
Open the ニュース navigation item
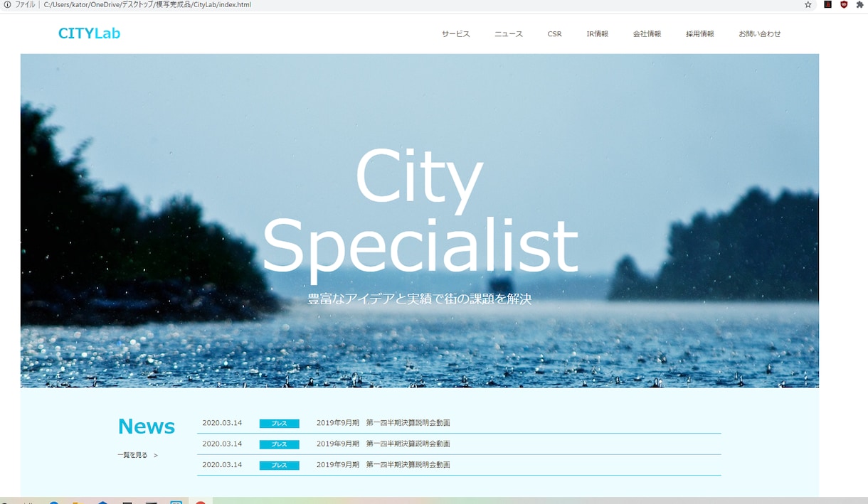(509, 34)
